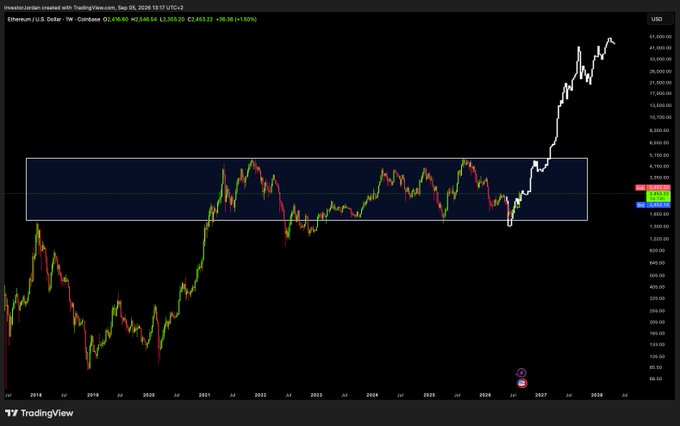Click the US flag economic event icon
Viewport: 680px width, 426px height.
[522, 383]
